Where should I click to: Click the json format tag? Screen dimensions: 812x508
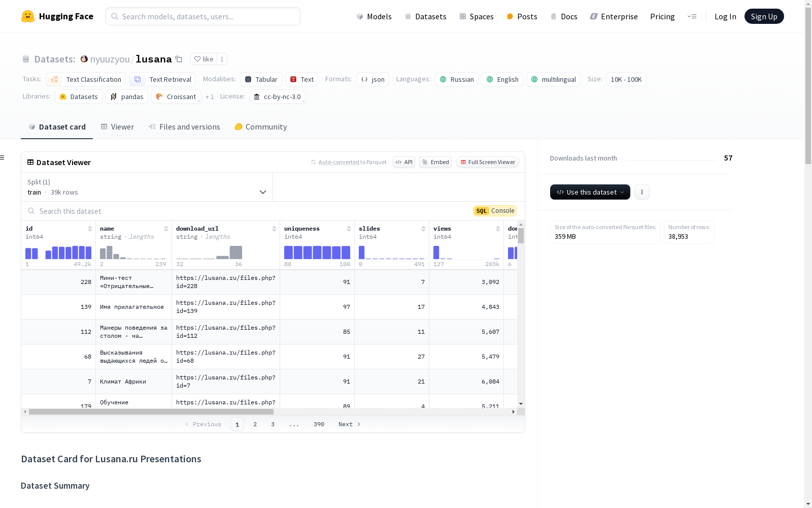373,79
